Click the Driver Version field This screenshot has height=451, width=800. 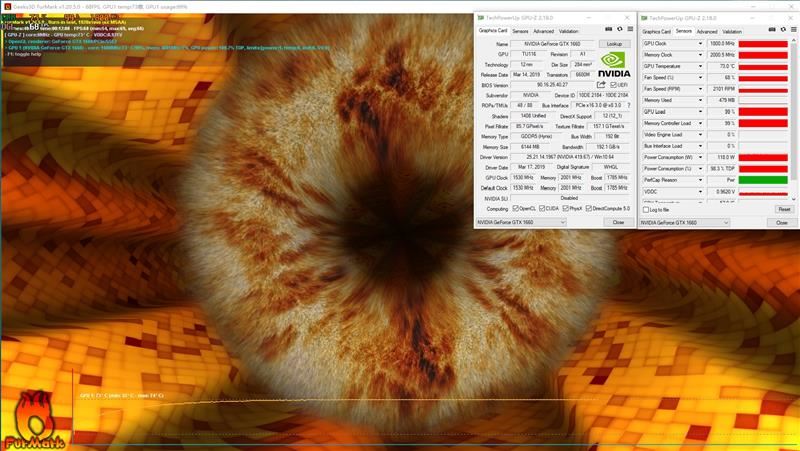[x=570, y=157]
